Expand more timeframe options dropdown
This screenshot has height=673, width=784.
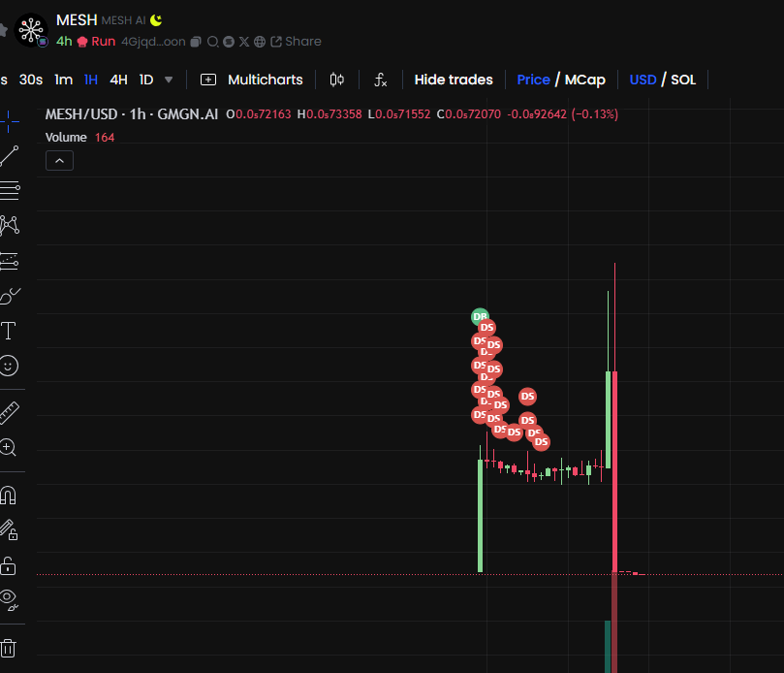169,80
